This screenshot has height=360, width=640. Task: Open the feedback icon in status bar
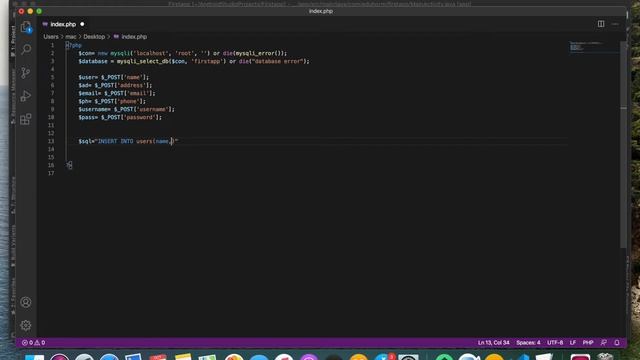tap(604, 342)
